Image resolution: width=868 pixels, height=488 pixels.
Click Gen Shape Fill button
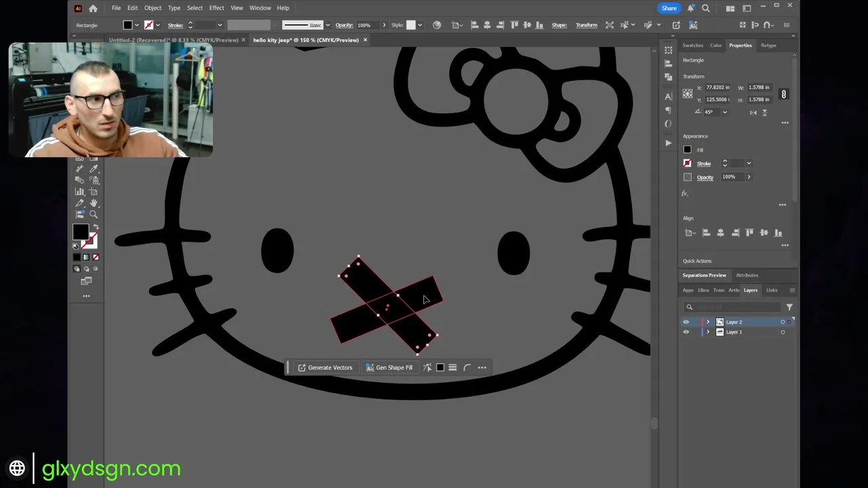pos(389,367)
